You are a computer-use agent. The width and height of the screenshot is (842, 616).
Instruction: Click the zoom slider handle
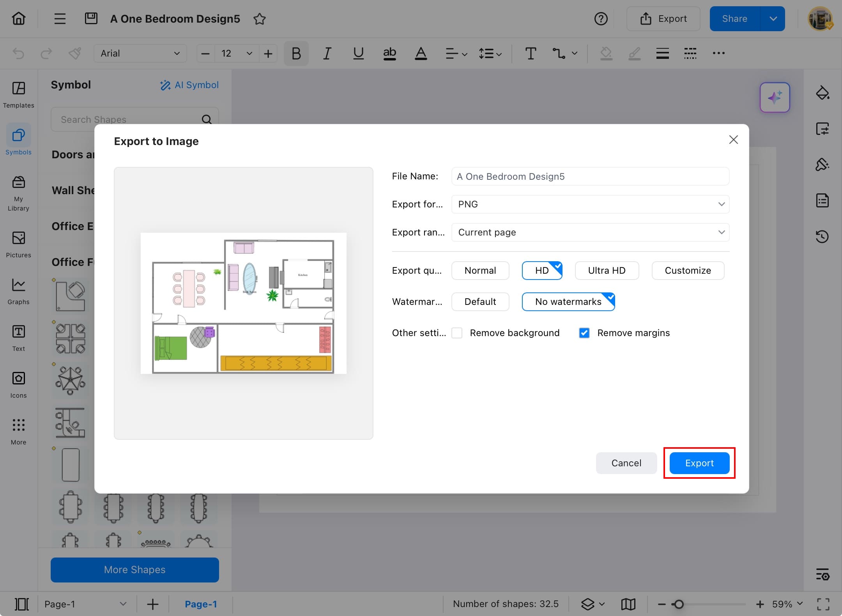[679, 604]
